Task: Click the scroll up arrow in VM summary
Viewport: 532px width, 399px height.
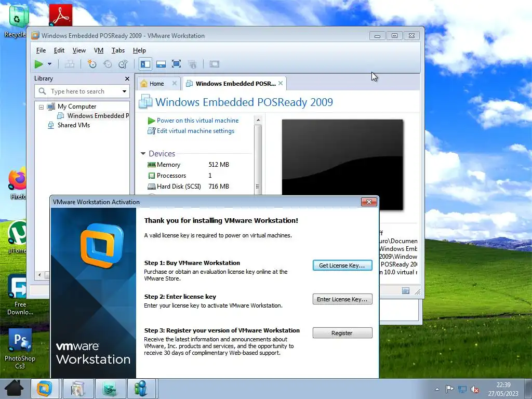Action: pos(258,120)
